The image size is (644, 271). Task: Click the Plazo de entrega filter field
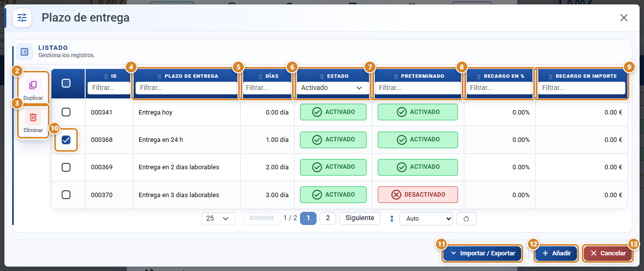(x=186, y=88)
